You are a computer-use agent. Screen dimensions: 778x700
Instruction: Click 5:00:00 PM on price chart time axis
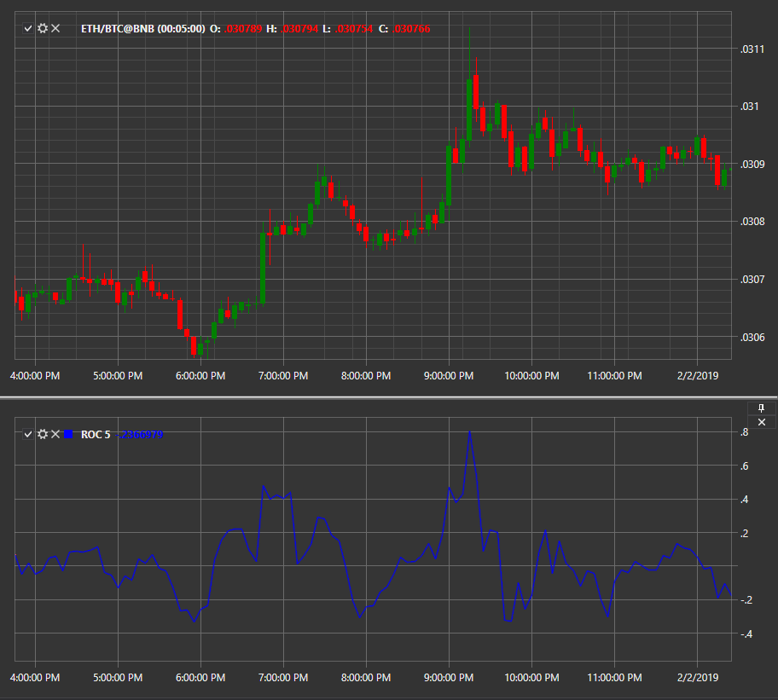pos(118,376)
